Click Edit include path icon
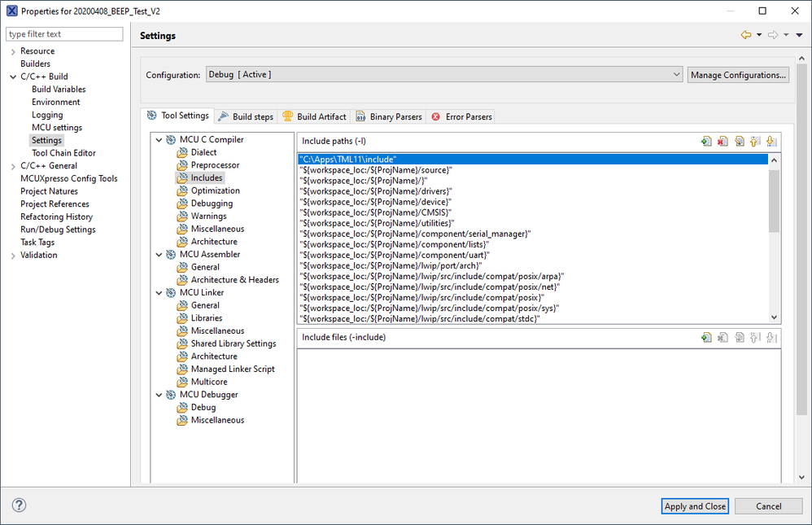Screen dimensions: 812x525 pos(739,142)
